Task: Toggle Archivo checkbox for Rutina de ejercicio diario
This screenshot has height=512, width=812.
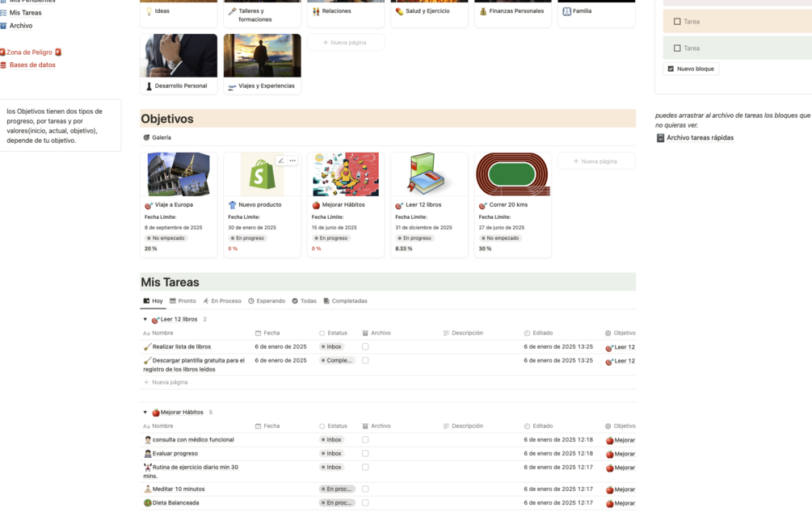Action: pyautogui.click(x=365, y=467)
